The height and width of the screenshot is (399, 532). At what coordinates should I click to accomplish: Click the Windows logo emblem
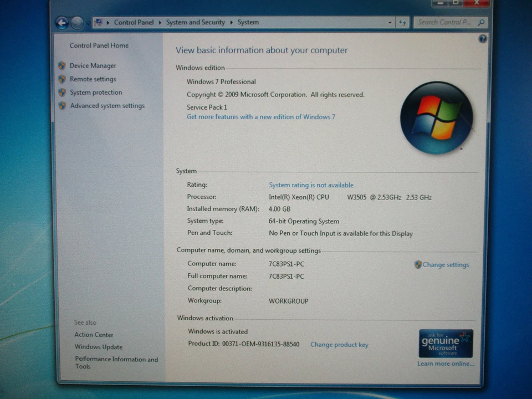(437, 117)
